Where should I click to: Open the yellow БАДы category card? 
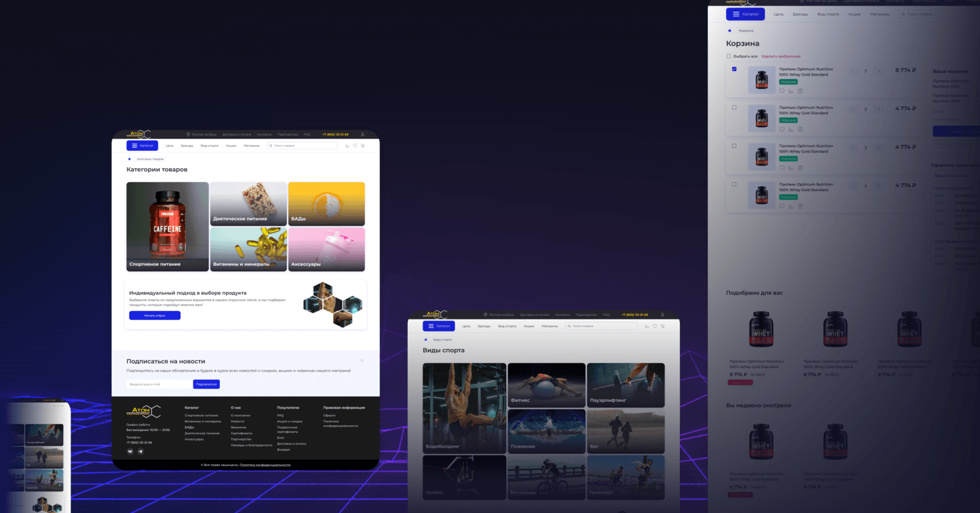pos(326,204)
